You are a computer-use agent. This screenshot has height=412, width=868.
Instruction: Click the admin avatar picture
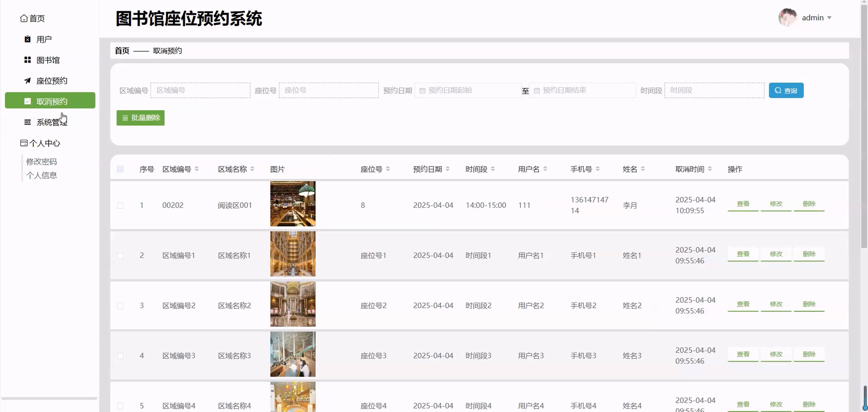[787, 18]
